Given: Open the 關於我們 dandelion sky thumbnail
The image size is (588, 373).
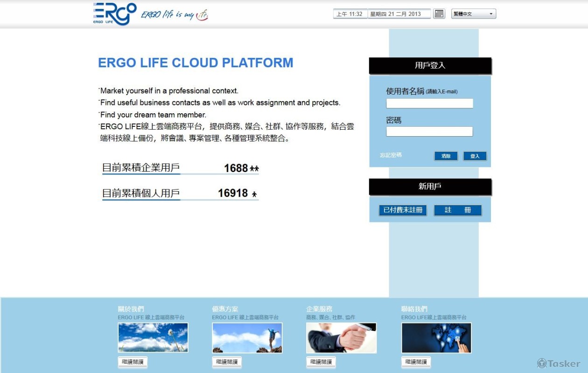Looking at the screenshot, I should click(x=153, y=338).
